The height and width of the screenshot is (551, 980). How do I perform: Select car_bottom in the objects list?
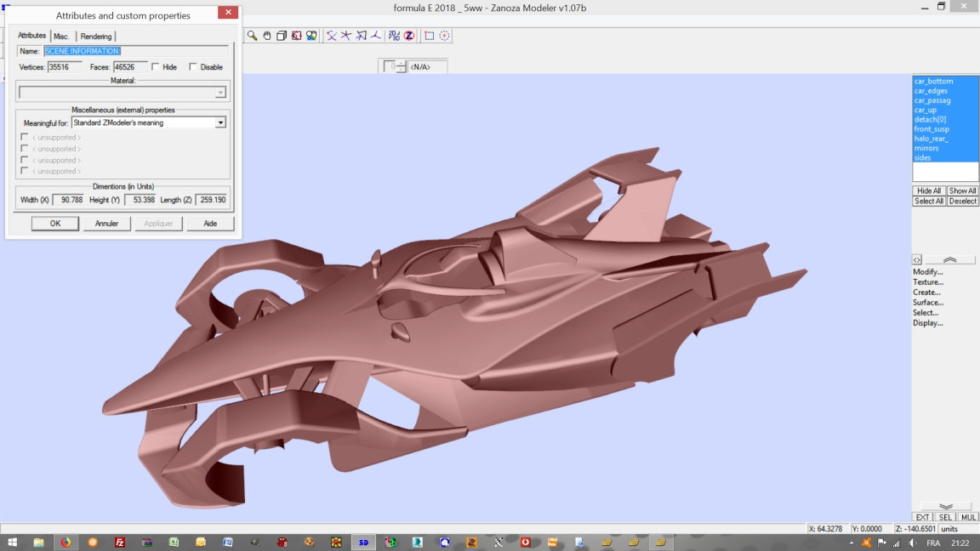pos(933,82)
